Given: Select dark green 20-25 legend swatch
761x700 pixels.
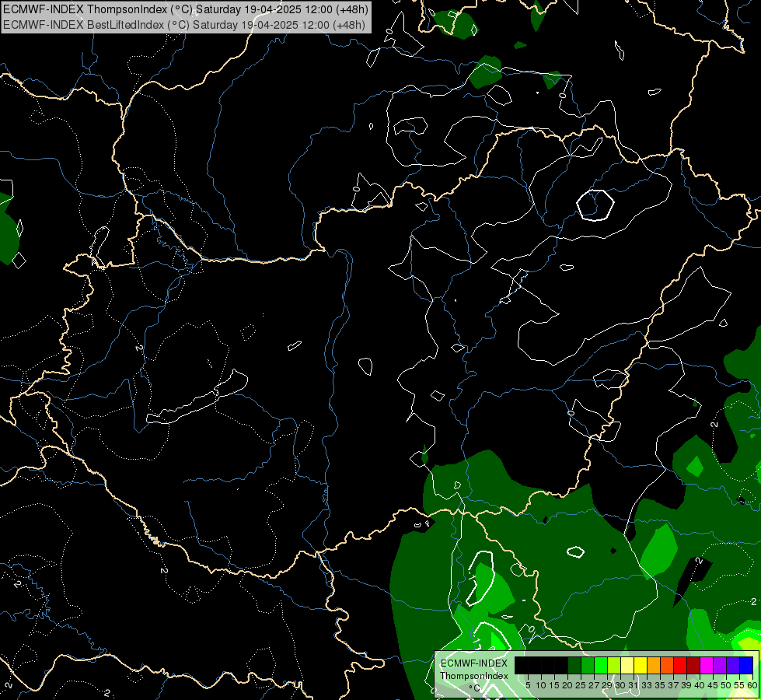Looking at the screenshot, I should click(574, 665).
